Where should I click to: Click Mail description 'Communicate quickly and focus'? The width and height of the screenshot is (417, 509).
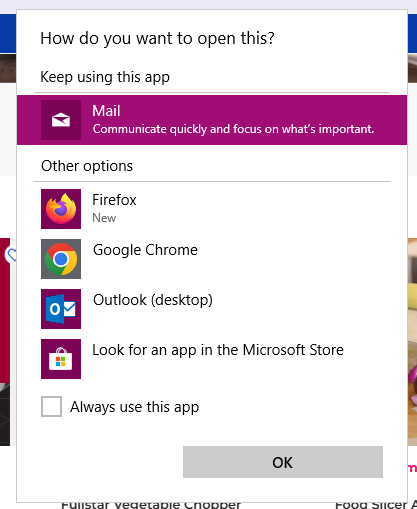pyautogui.click(x=233, y=129)
